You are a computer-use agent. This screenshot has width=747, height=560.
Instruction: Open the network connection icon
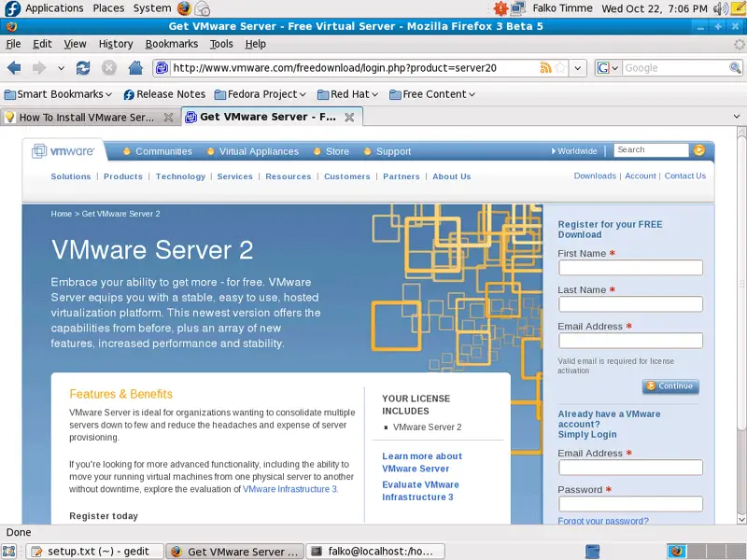(518, 8)
